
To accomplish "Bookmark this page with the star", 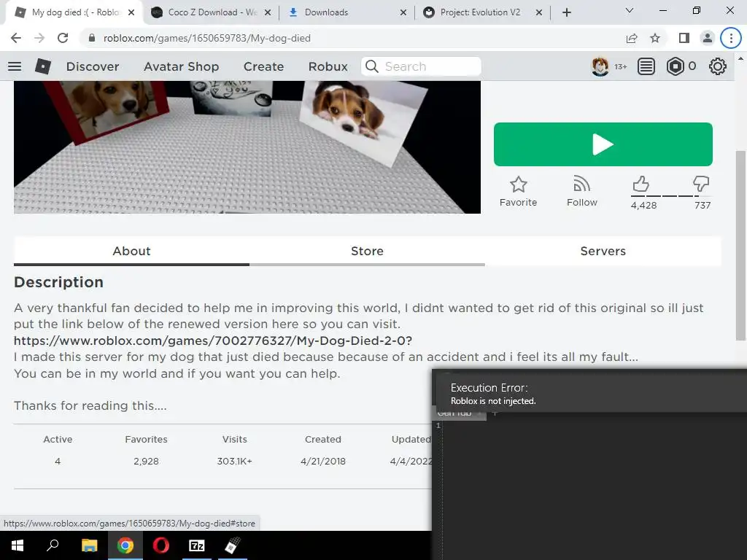I will tap(655, 38).
